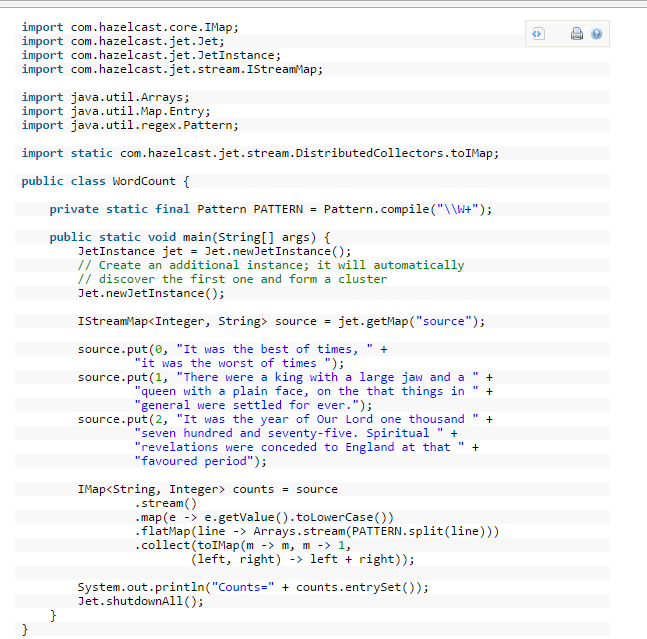647x639 pixels.
Task: Click the print code icon
Action: pos(577,34)
